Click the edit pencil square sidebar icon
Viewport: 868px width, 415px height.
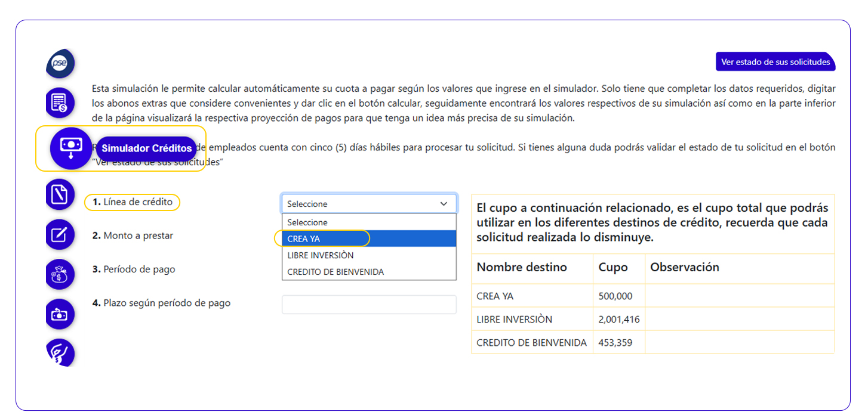point(60,234)
